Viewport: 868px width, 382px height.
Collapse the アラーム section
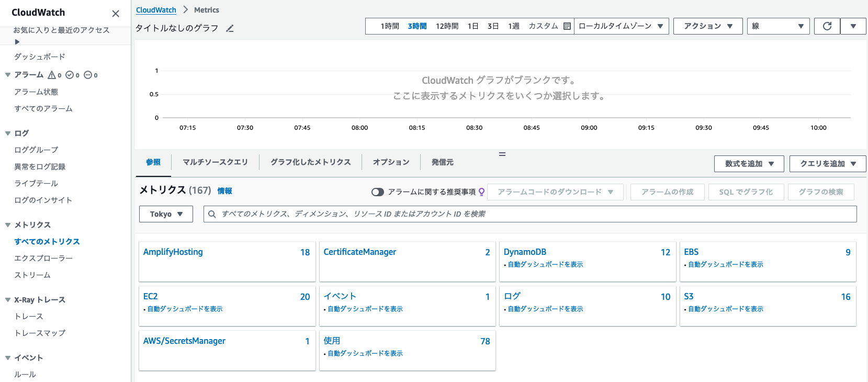8,75
